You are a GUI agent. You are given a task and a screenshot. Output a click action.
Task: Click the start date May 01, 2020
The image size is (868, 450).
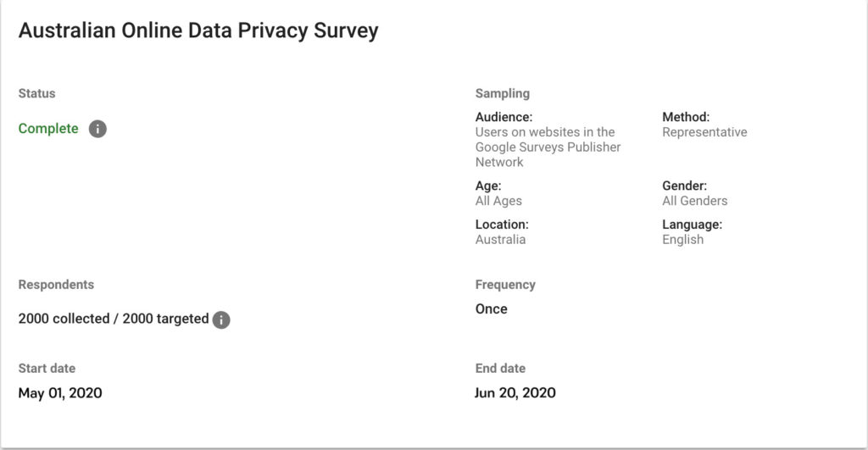point(60,393)
